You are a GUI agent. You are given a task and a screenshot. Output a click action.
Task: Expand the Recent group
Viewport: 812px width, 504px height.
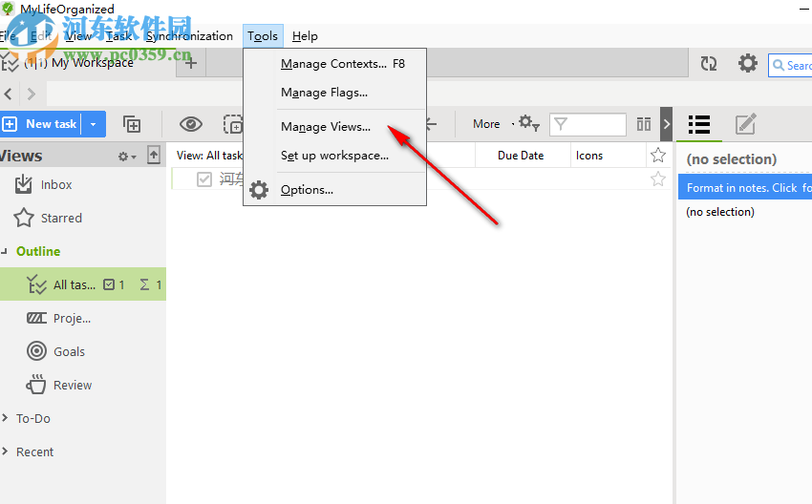(x=5, y=451)
